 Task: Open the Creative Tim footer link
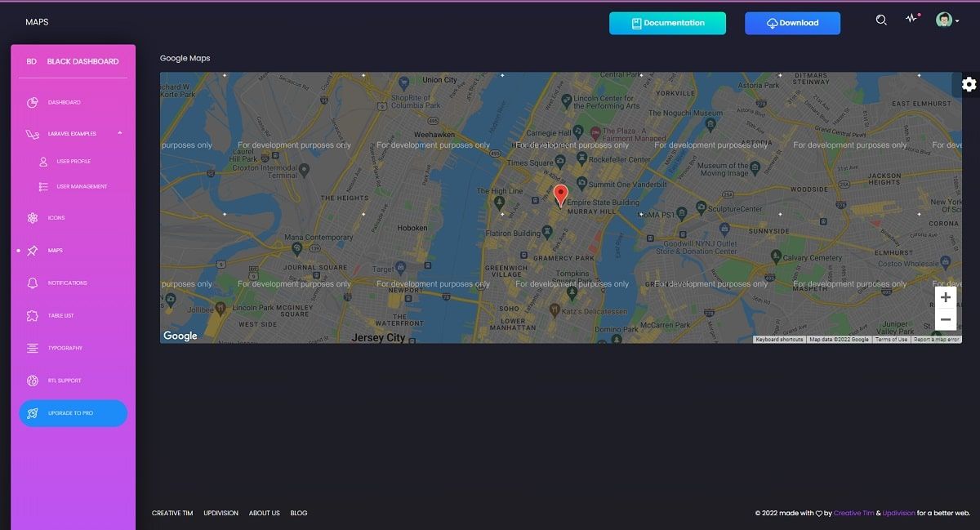172,514
